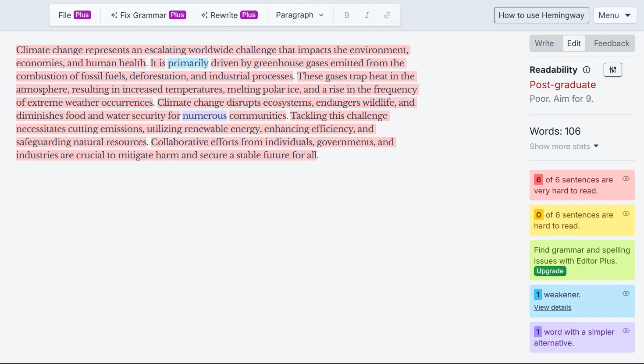Open the Menu dropdown
Viewport: 644px width, 364px height.
point(615,15)
